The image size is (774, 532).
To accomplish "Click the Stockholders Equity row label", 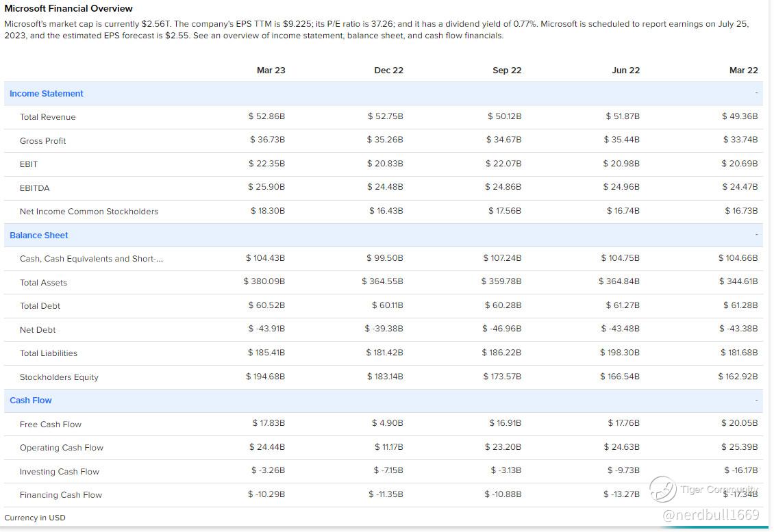I will (x=59, y=377).
